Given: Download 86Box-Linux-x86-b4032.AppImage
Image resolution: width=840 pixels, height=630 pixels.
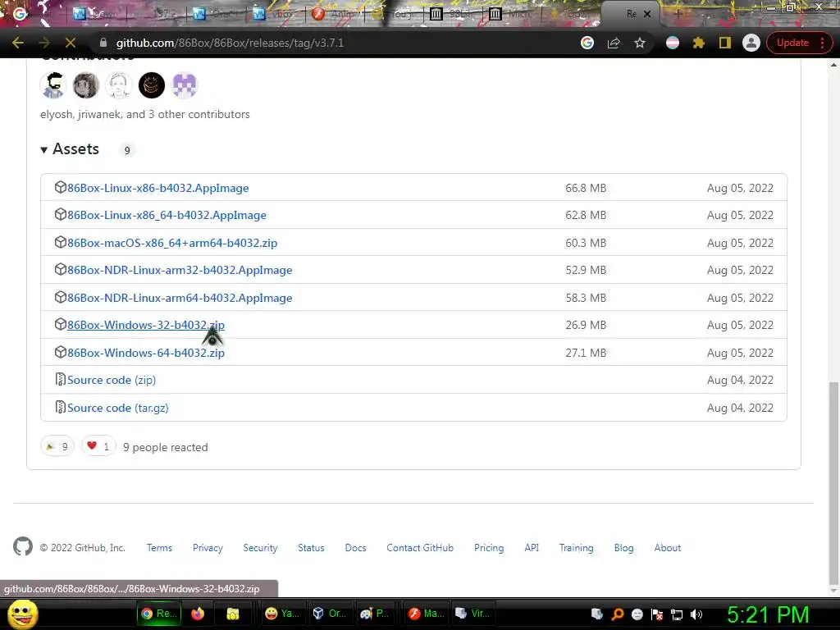Looking at the screenshot, I should point(158,188).
